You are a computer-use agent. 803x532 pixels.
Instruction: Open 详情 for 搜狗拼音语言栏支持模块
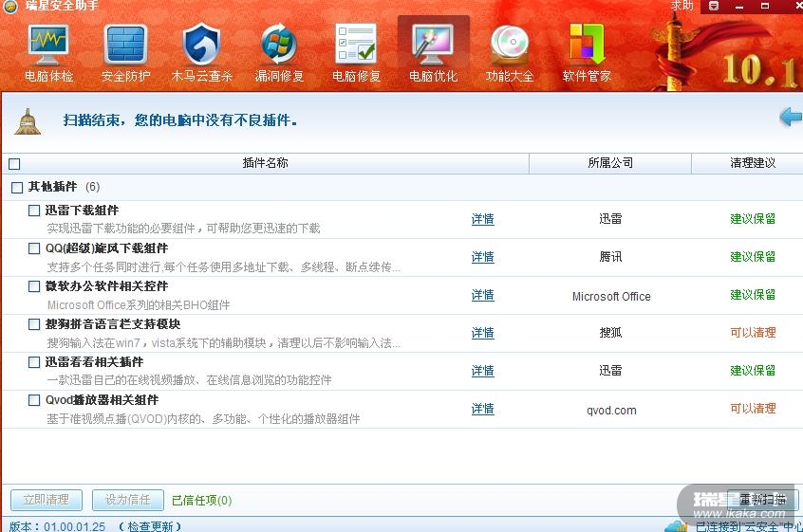[x=482, y=333]
